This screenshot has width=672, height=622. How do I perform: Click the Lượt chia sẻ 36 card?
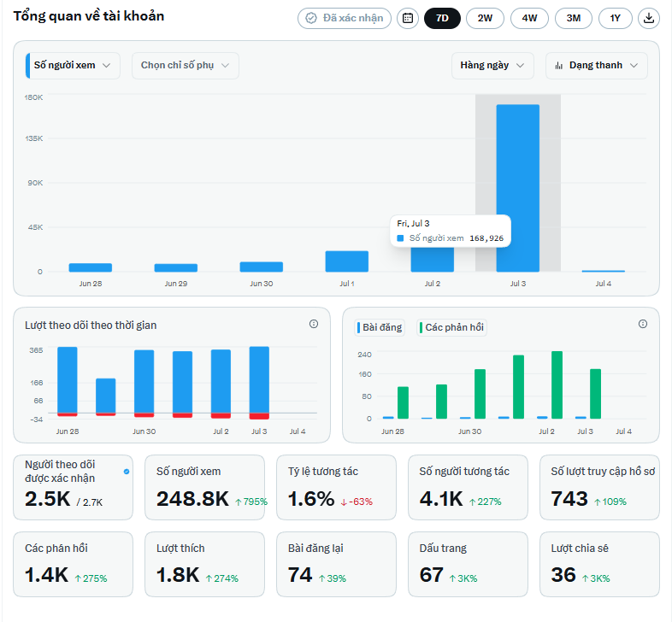click(x=599, y=564)
